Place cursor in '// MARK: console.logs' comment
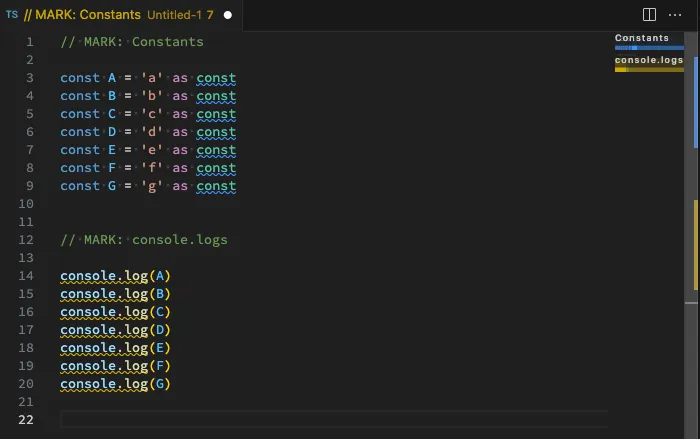Viewport: 700px width, 439px height. click(x=144, y=240)
